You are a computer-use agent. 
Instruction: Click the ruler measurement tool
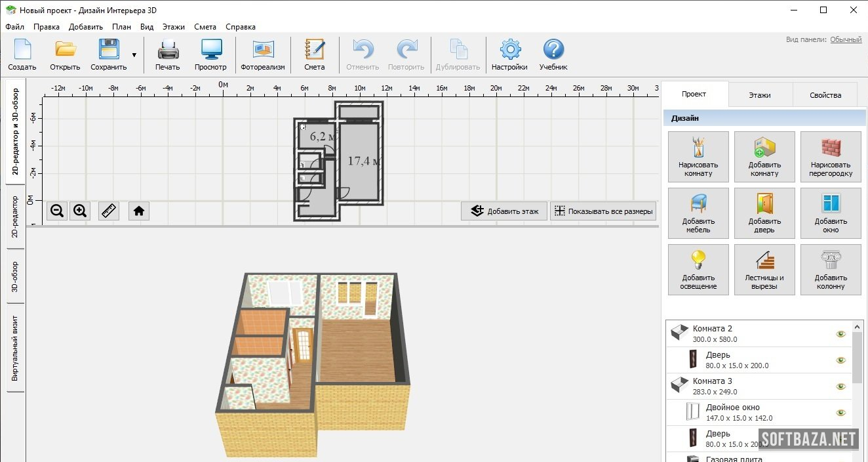click(x=109, y=211)
